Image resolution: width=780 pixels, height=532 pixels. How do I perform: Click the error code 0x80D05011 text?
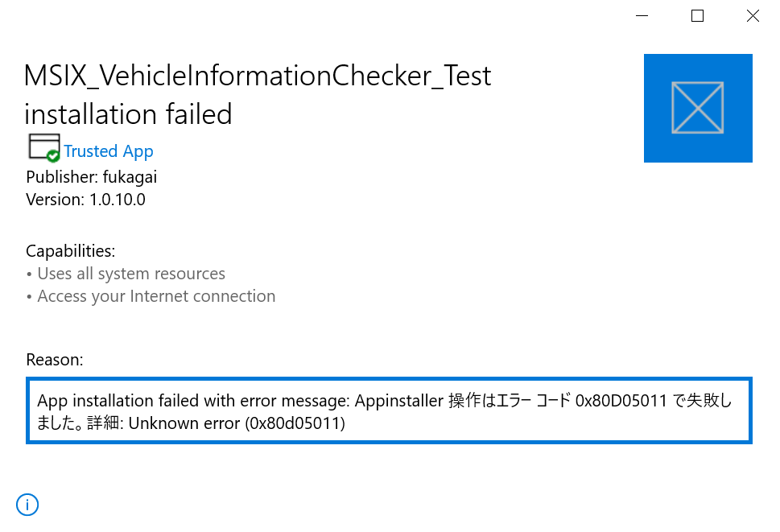pos(621,400)
